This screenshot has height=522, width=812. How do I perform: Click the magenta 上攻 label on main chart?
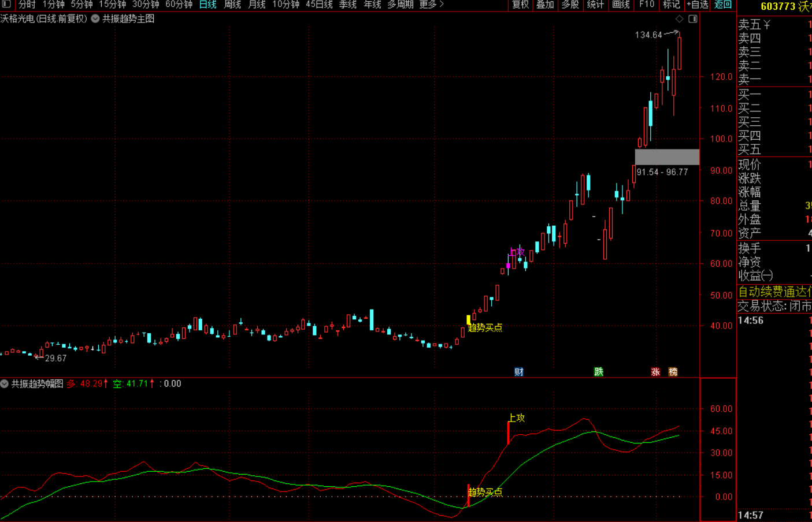(517, 252)
